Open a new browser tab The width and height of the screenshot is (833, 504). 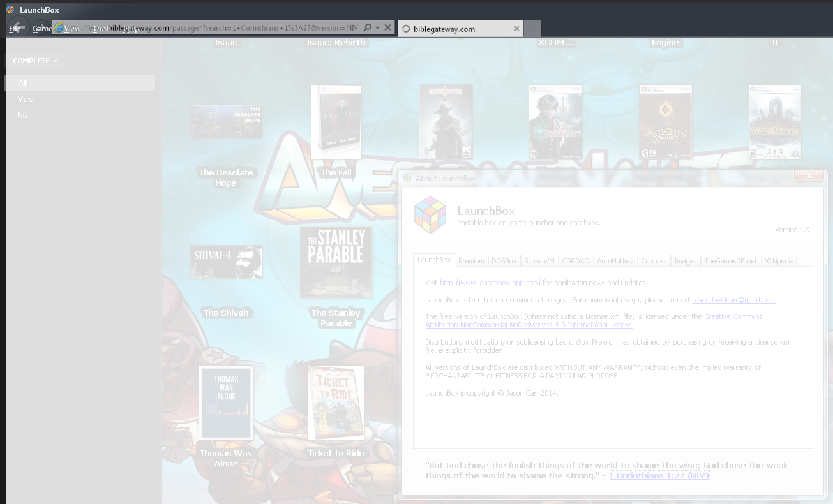532,29
